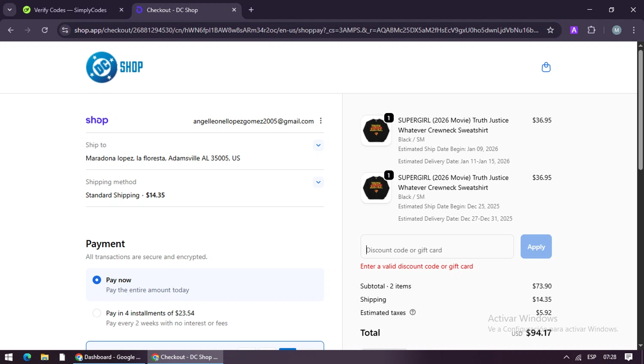
Task: Click the browser address bar URL
Action: (306, 30)
